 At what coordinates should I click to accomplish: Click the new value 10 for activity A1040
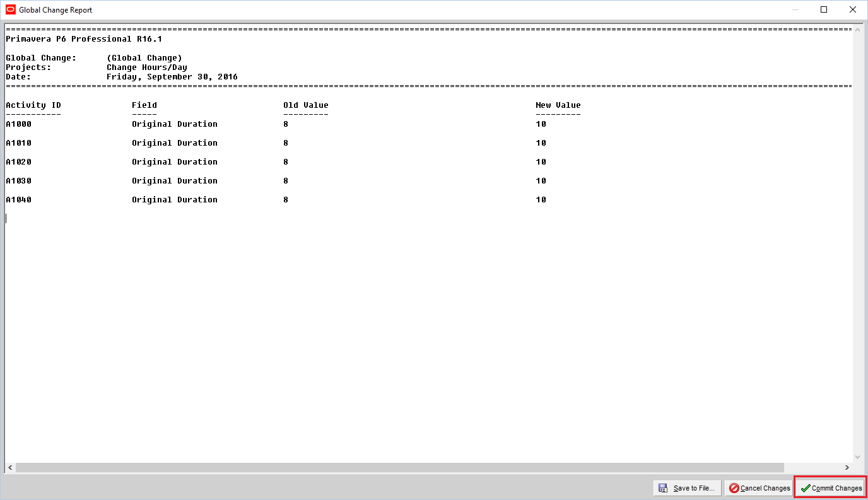tap(541, 200)
